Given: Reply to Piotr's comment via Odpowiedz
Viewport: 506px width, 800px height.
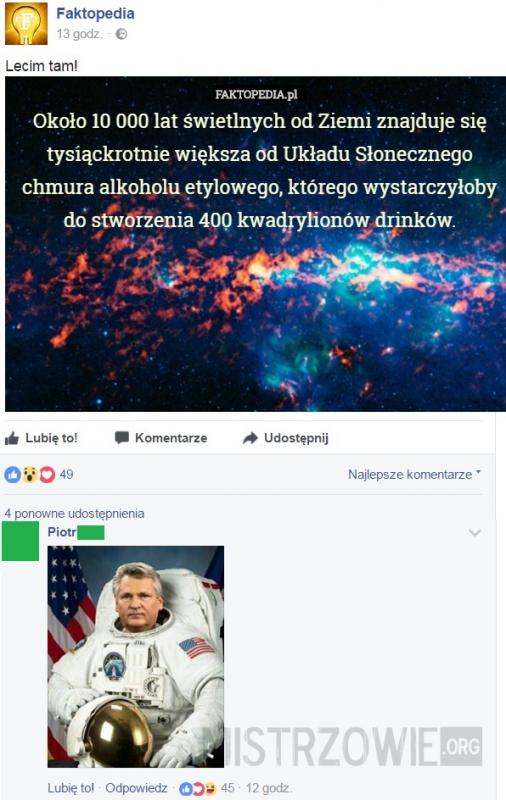Looking at the screenshot, I should tap(136, 788).
